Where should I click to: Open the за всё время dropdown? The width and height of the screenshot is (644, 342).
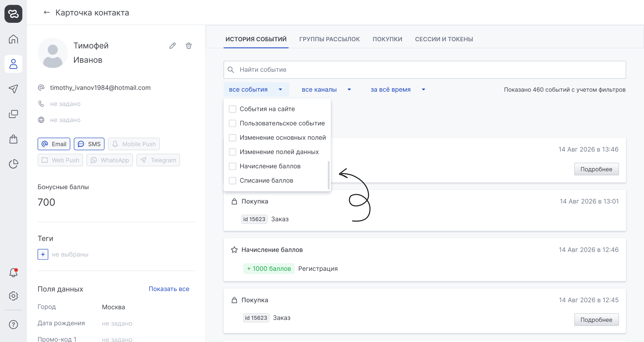398,90
